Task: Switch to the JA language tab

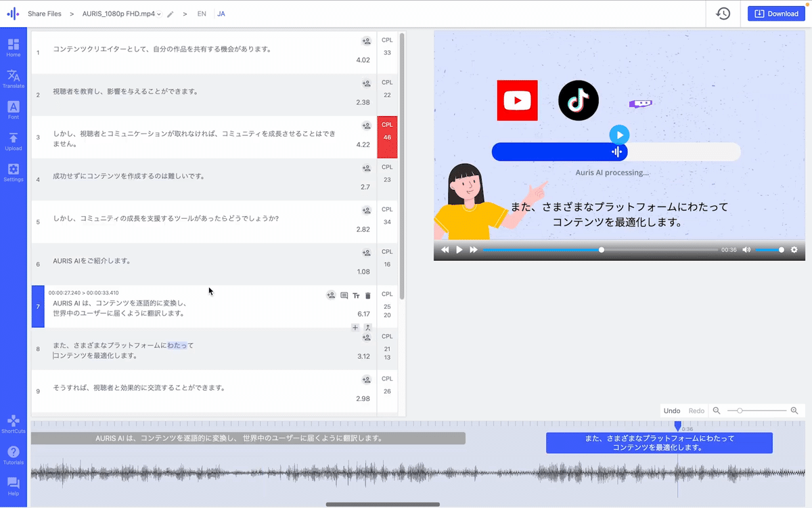Action: tap(221, 14)
